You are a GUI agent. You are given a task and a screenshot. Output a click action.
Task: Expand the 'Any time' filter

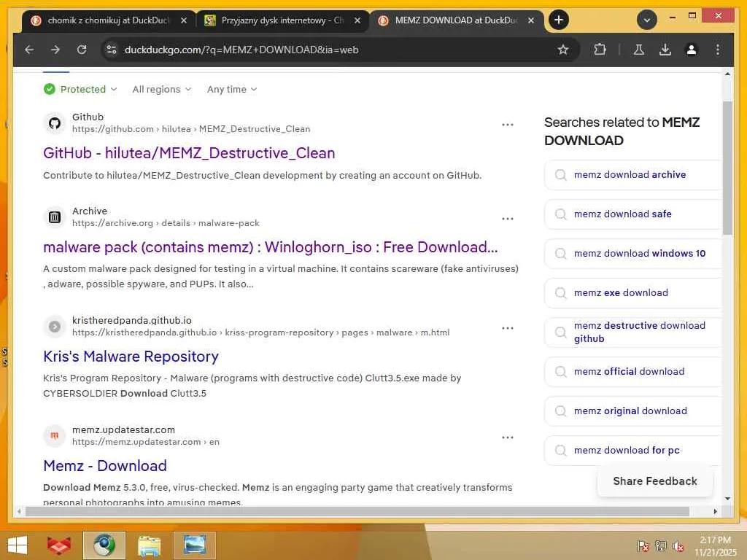pyautogui.click(x=232, y=89)
